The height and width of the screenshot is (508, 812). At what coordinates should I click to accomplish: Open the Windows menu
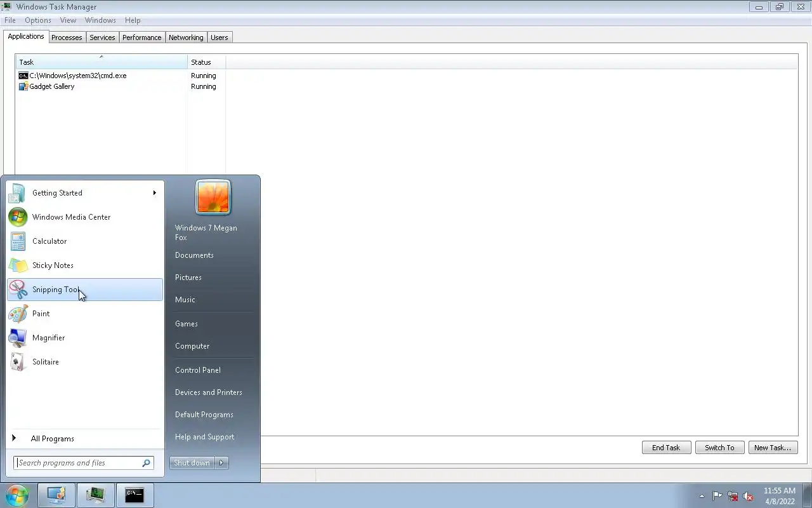click(x=100, y=20)
